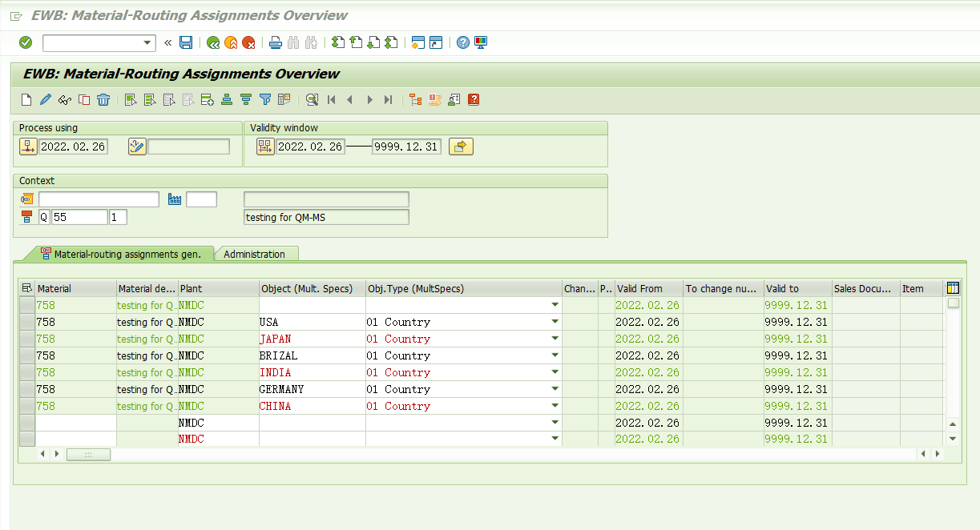Apply a filter using funnel icon
Image resolution: width=980 pixels, height=530 pixels.
click(266, 99)
